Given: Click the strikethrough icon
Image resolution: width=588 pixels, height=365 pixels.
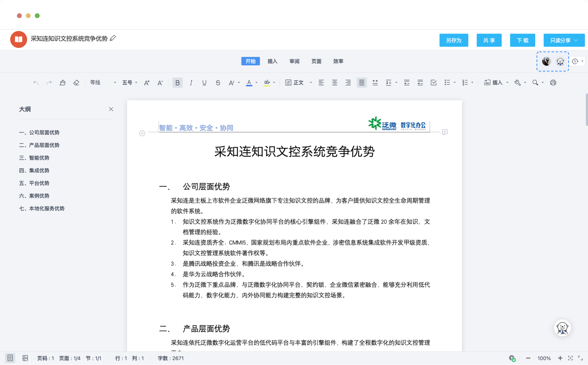Looking at the screenshot, I should point(218,83).
